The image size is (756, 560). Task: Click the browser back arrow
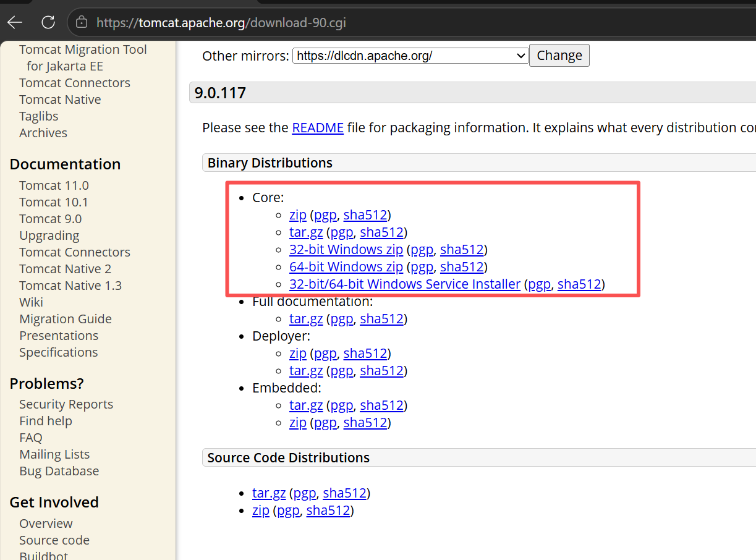click(15, 23)
